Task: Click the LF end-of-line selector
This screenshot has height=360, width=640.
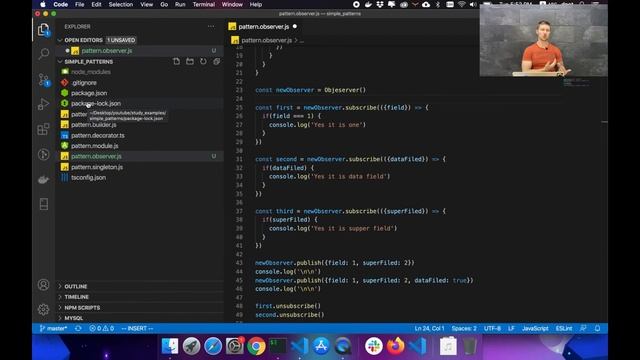Action: point(511,328)
